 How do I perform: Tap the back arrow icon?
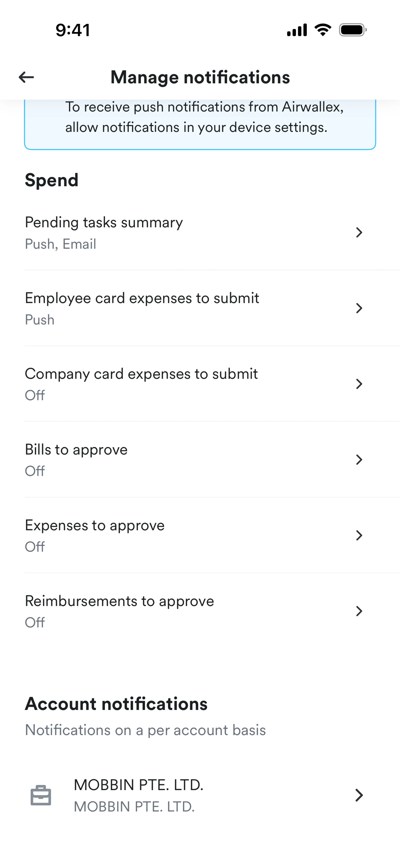pos(26,77)
